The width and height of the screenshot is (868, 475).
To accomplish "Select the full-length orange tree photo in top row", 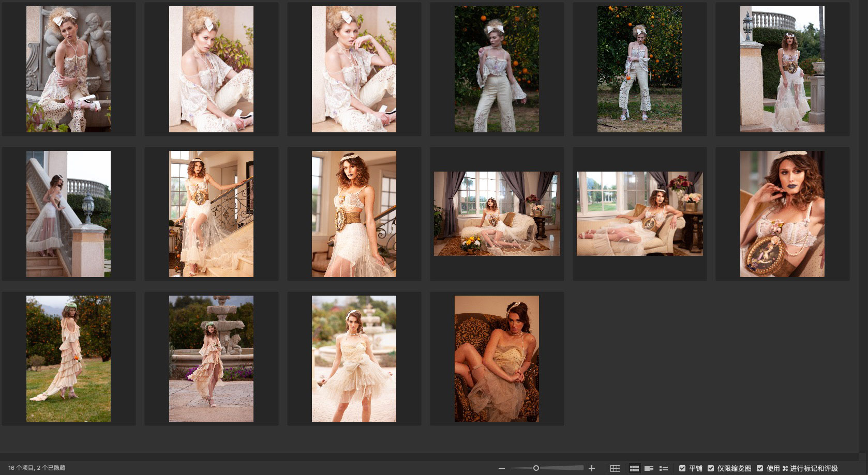I will pyautogui.click(x=639, y=69).
